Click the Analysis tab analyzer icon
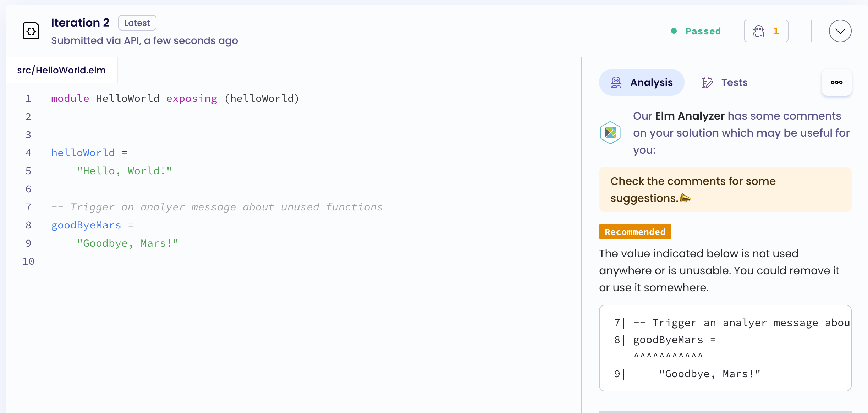 coord(616,82)
